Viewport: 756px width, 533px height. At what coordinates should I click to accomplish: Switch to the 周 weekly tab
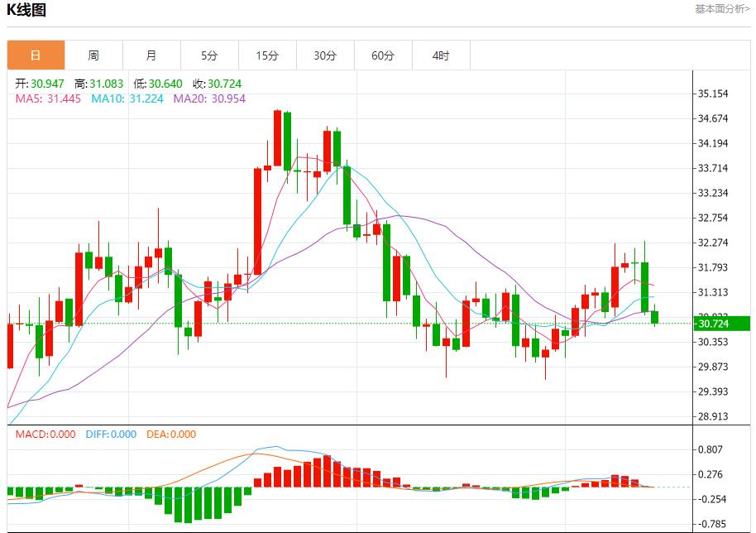click(93, 55)
